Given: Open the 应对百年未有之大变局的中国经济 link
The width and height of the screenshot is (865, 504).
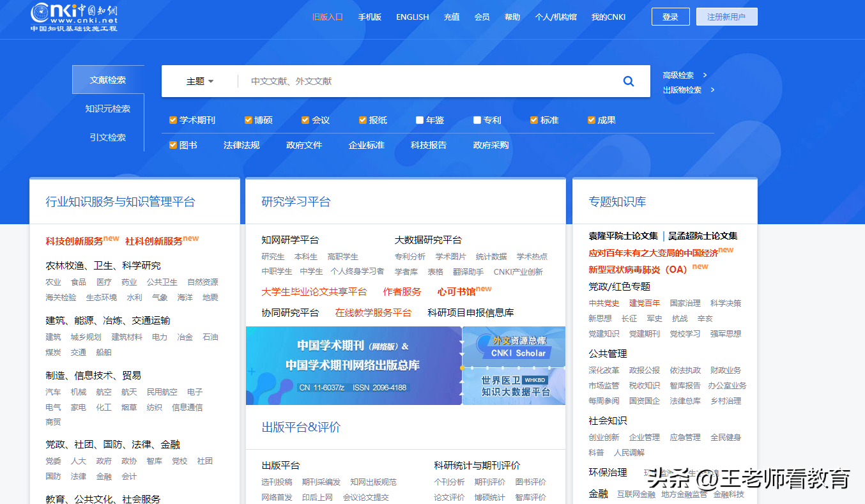Looking at the screenshot, I should pyautogui.click(x=654, y=253).
